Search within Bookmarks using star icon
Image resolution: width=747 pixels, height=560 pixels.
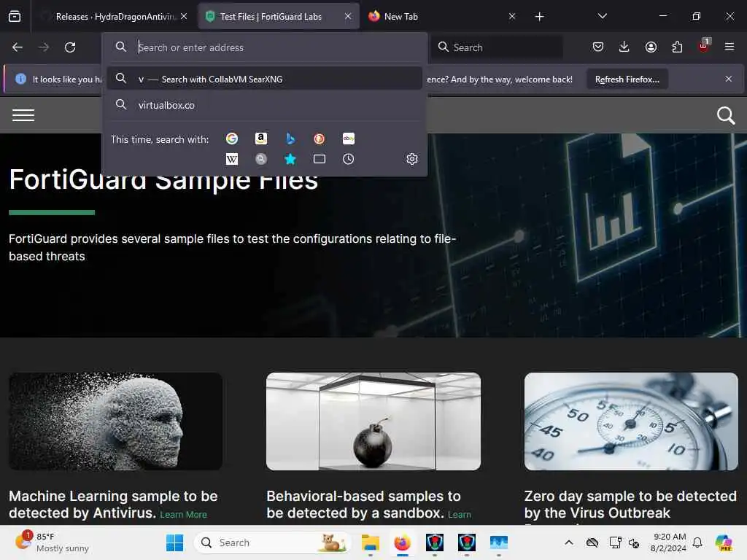tap(290, 159)
